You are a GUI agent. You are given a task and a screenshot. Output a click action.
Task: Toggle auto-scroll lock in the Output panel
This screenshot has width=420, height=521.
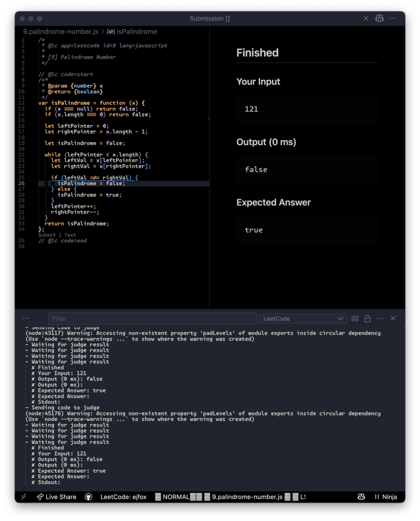tap(367, 318)
